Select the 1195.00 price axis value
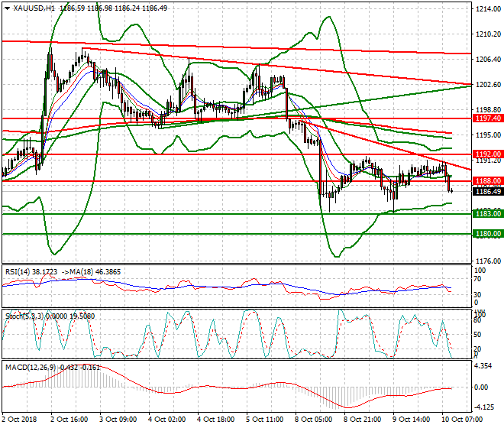Screen dimensions: 504x428 tap(488, 135)
